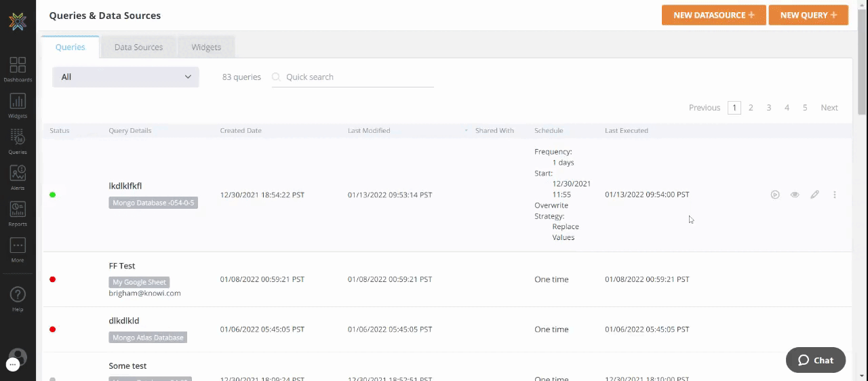
Task: Open the Widgets sidebar icon
Action: (x=18, y=106)
